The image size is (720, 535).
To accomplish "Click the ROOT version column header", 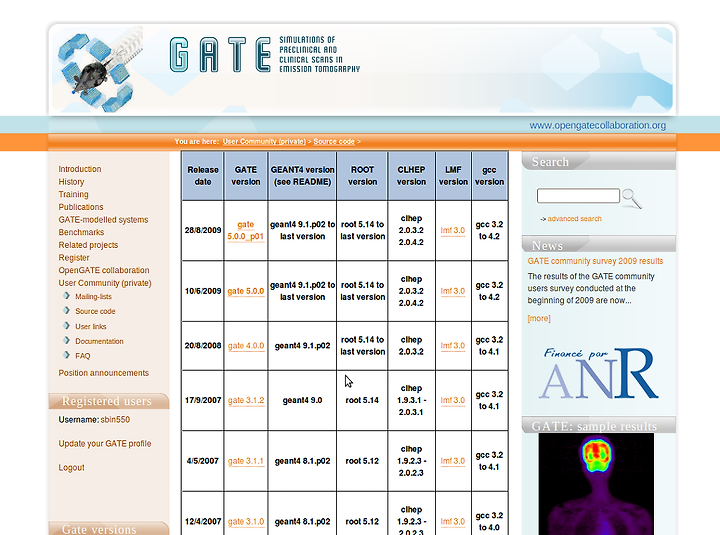I will point(362,176).
